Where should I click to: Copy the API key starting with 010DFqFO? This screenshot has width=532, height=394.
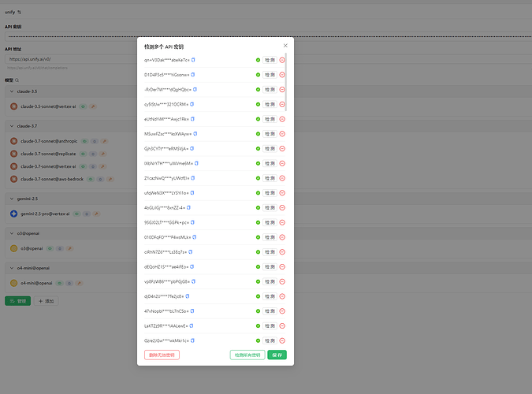(195, 237)
